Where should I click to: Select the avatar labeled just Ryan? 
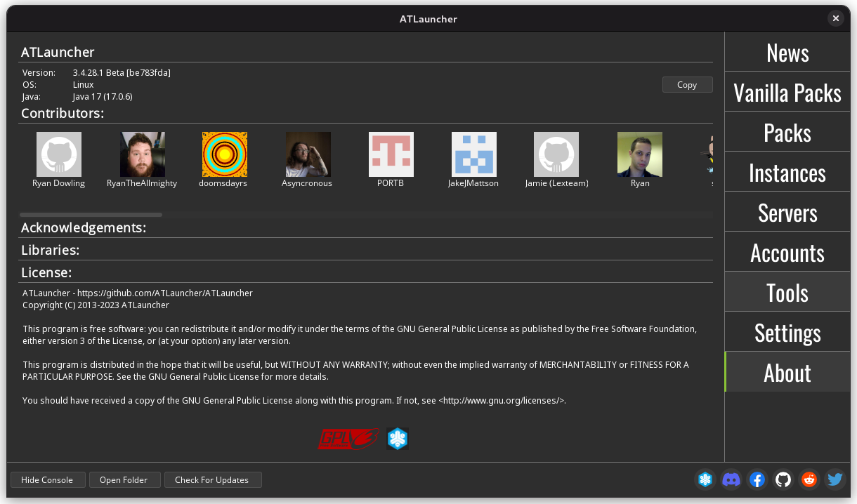pyautogui.click(x=640, y=154)
